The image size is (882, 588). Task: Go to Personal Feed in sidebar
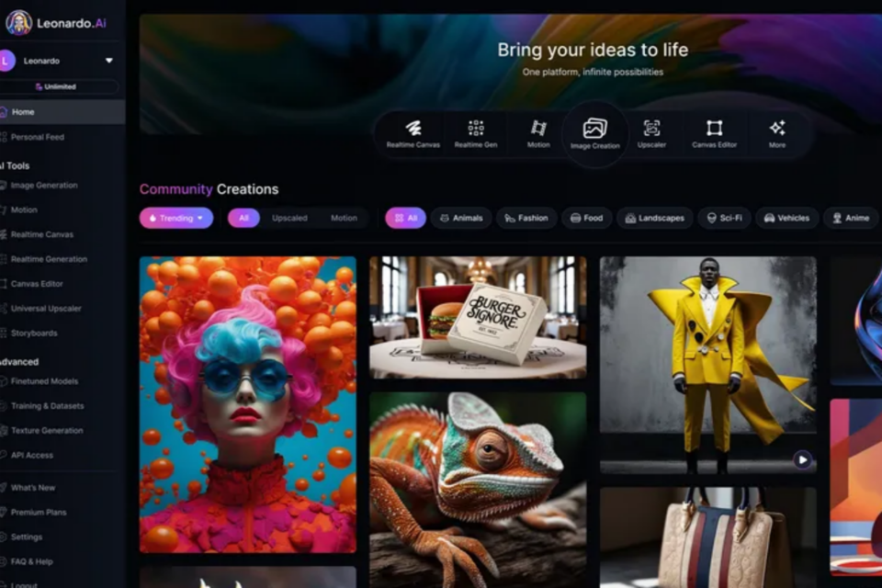[37, 137]
